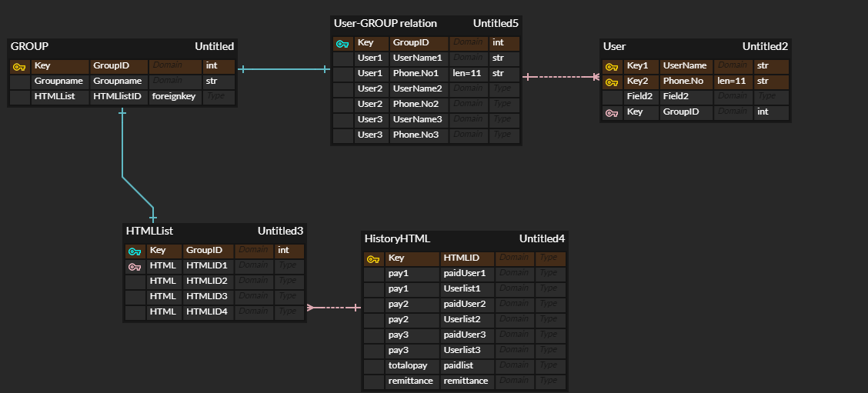The width and height of the screenshot is (868, 393).
Task: Click len=11 domain in User table
Action: (x=733, y=82)
